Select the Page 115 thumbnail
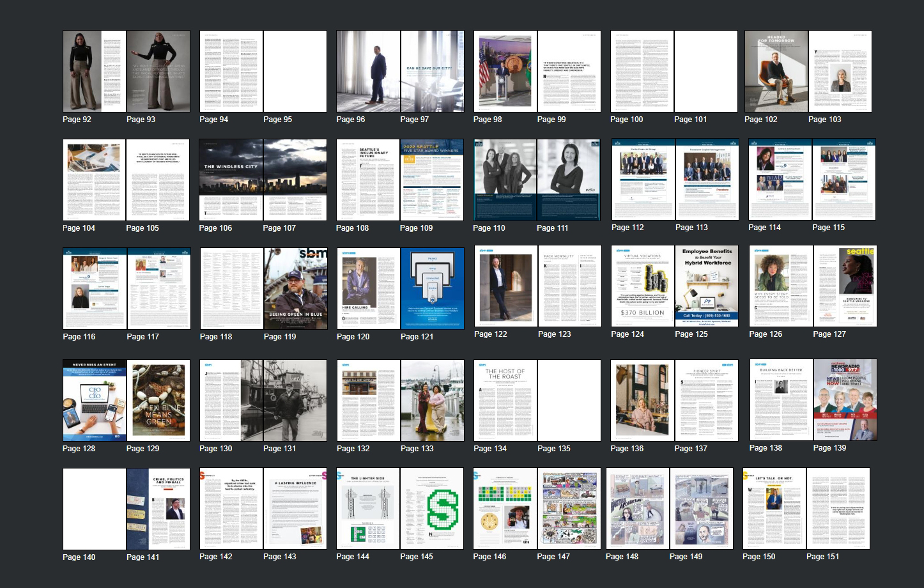Screen dimensions: 924x588 (844, 180)
